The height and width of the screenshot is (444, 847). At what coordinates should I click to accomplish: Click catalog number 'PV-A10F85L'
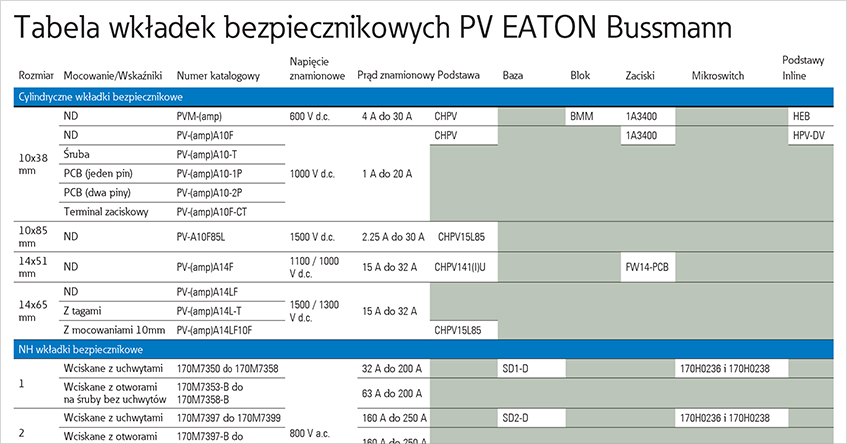(200, 237)
